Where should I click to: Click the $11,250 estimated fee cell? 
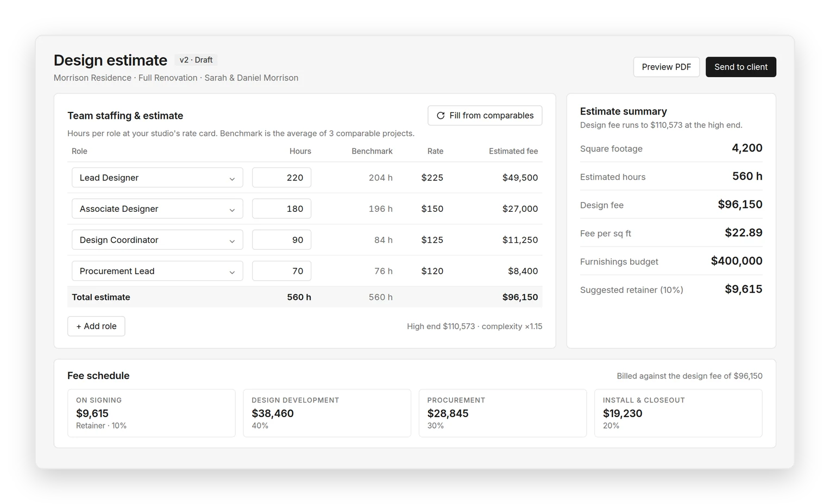(x=520, y=240)
